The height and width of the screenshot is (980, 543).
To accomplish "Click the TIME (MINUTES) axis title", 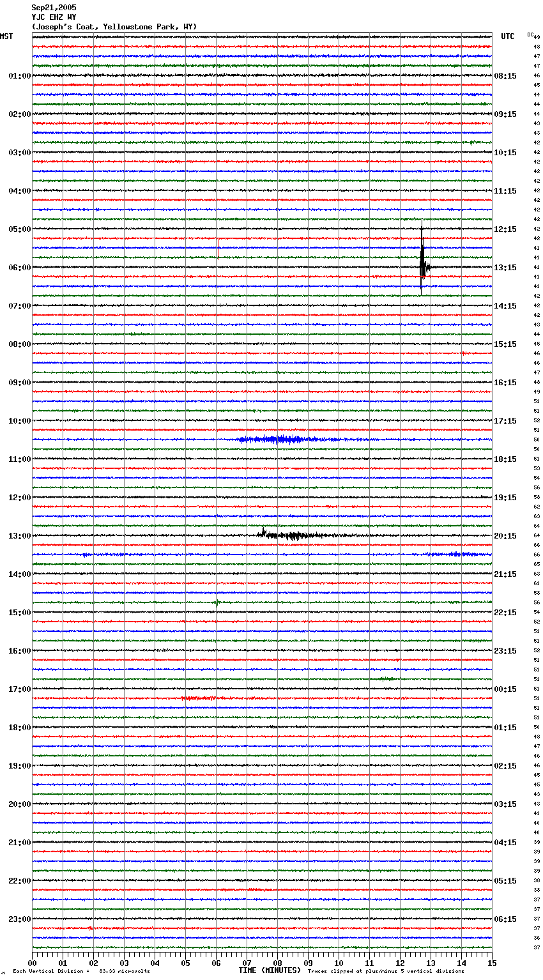I will click(270, 970).
